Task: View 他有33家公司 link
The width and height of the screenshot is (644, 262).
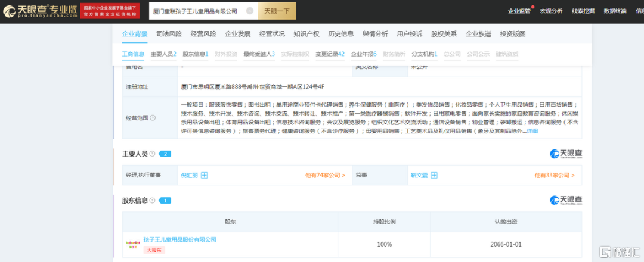Action: pyautogui.click(x=555, y=176)
